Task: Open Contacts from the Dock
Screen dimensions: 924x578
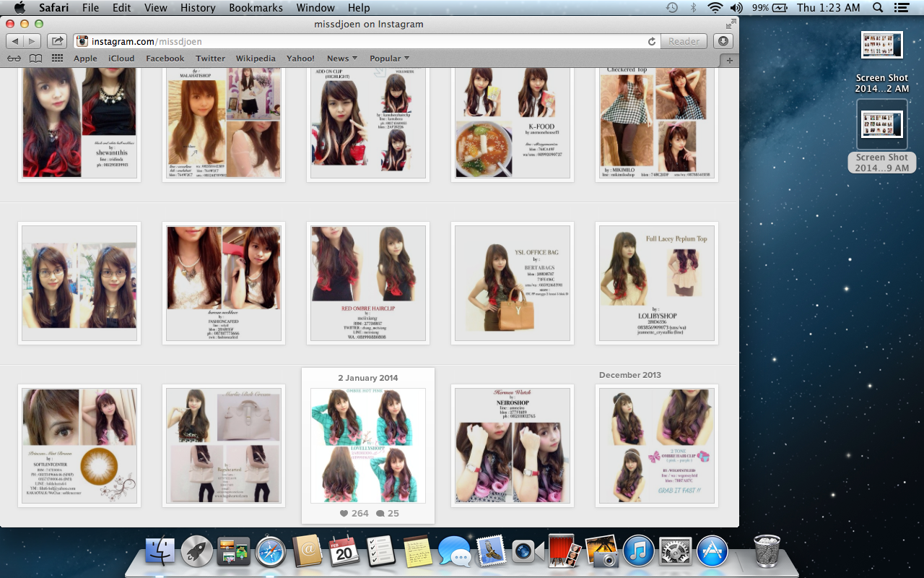Action: click(x=308, y=551)
